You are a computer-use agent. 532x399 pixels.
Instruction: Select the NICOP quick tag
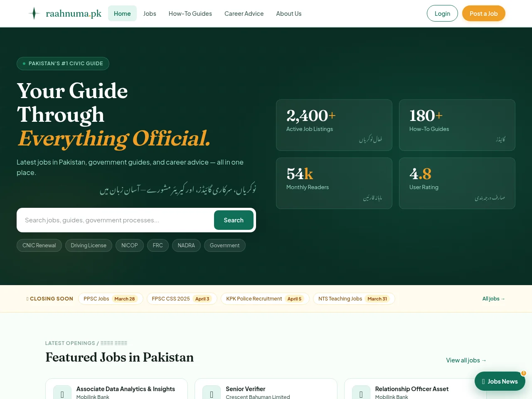130,246
